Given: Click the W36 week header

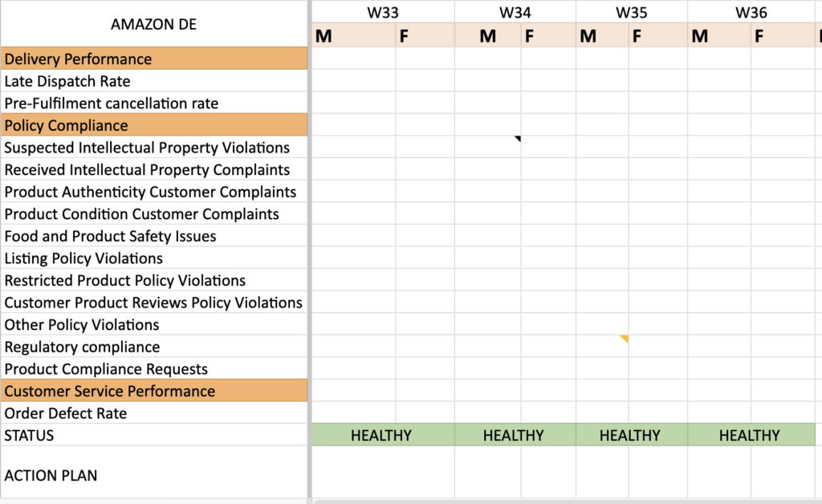Looking at the screenshot, I should click(751, 12).
